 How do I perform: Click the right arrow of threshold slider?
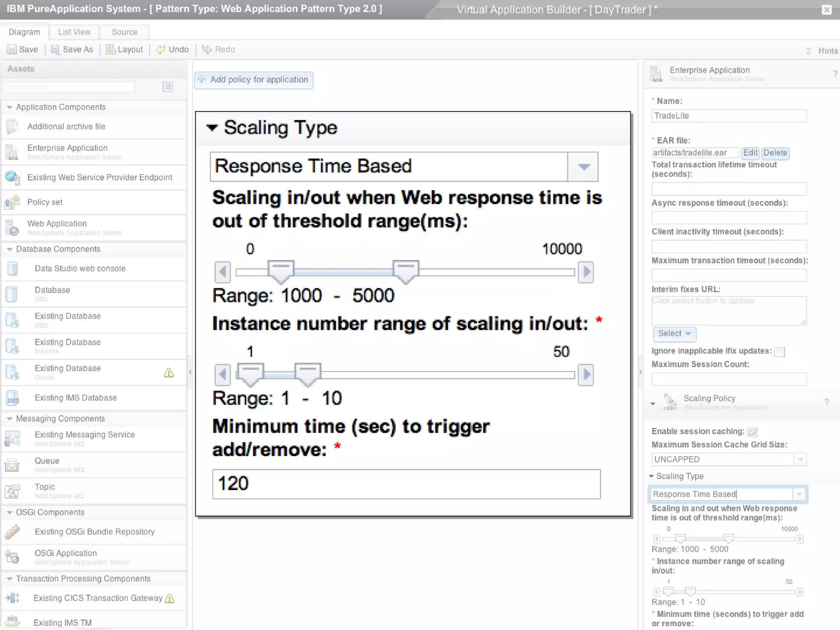coord(586,272)
